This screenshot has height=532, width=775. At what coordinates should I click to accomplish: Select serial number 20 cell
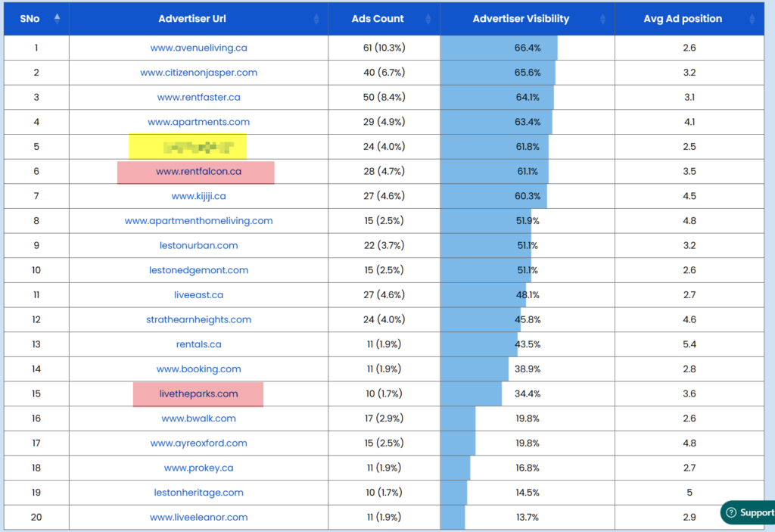36,518
